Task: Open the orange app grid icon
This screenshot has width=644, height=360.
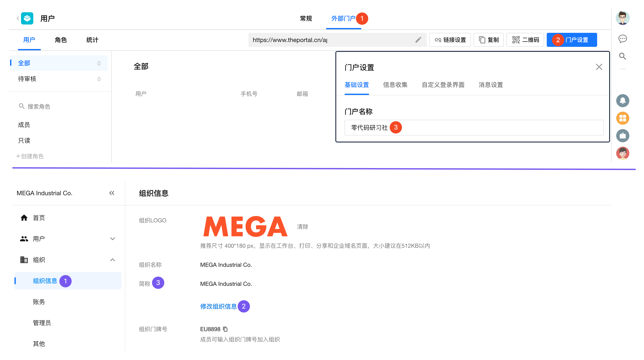Action: (x=622, y=118)
